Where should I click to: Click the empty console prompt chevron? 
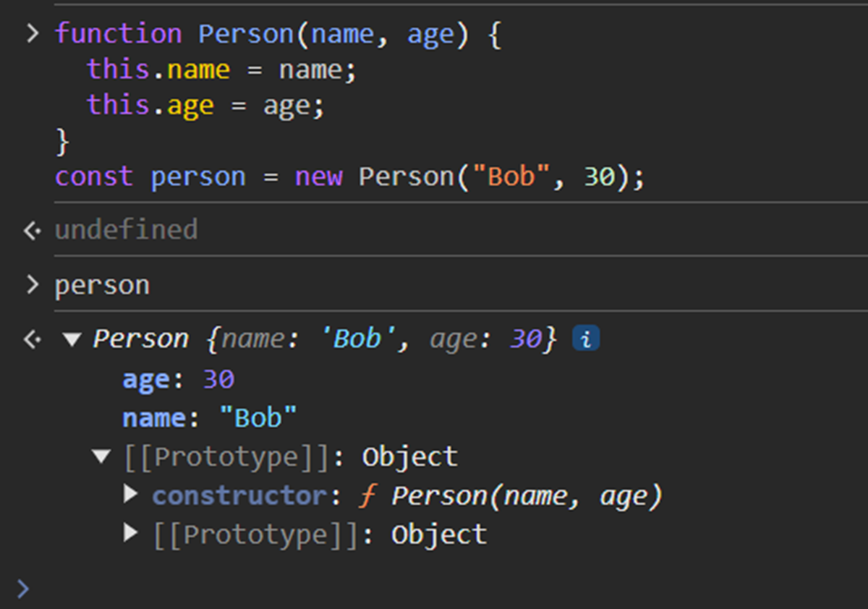23,588
